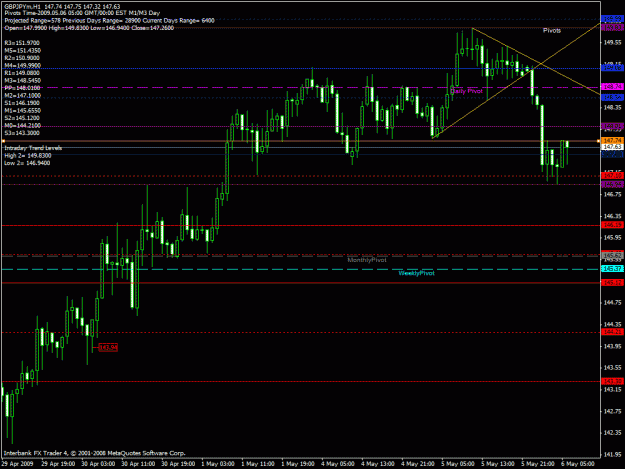
Task: Click the red 144.21 price tag
Action: 612,332
